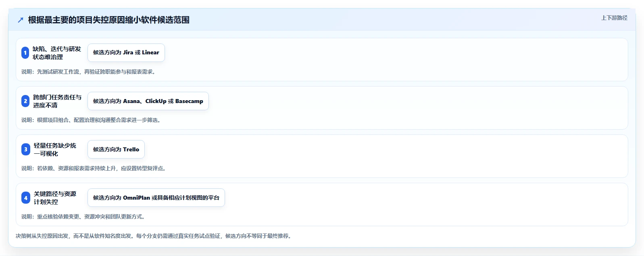The height and width of the screenshot is (256, 644).
Task: Select the OmniPlan candidate direction box
Action: pos(156,198)
